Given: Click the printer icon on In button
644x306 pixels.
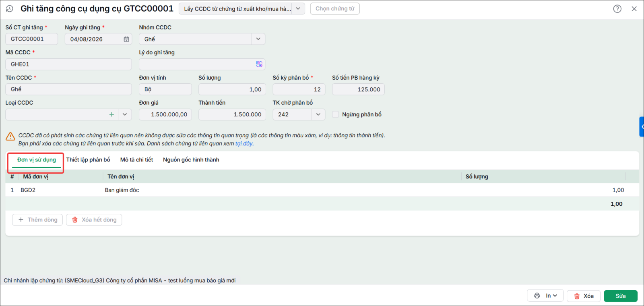Looking at the screenshot, I should coord(537,296).
